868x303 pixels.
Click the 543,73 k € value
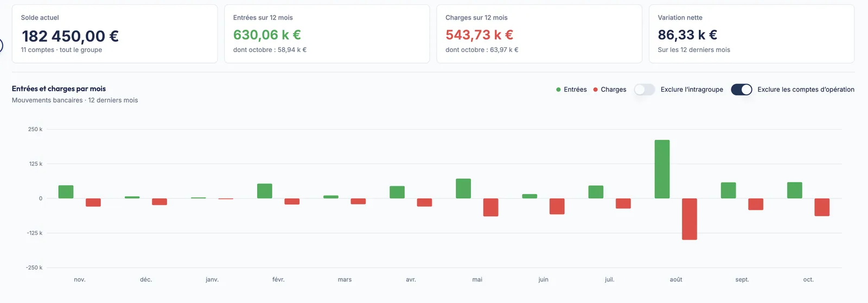[480, 35]
